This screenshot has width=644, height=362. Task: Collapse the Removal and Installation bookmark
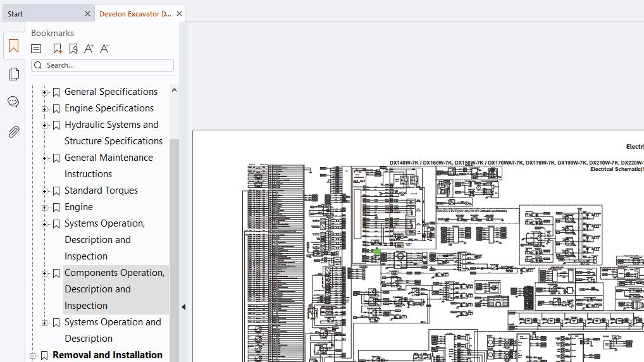tap(32, 356)
